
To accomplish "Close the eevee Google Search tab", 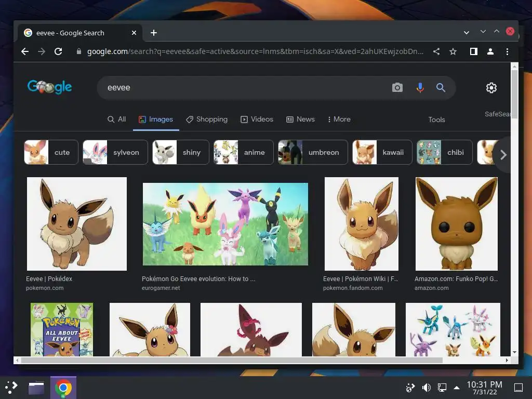I will (134, 33).
